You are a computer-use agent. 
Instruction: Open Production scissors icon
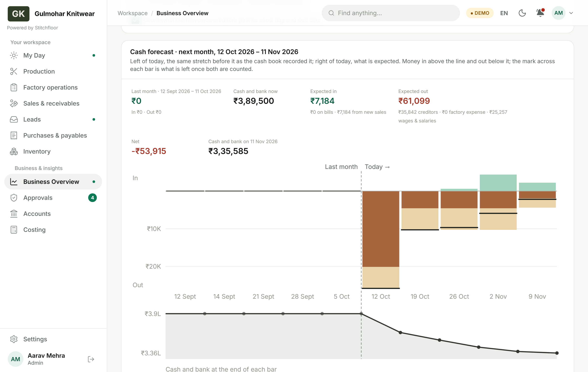tap(14, 71)
